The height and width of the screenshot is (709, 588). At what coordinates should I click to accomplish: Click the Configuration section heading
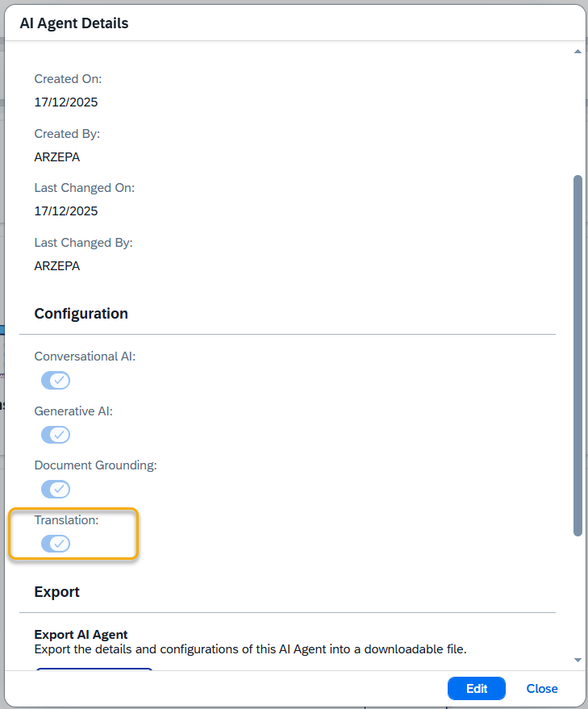(81, 313)
